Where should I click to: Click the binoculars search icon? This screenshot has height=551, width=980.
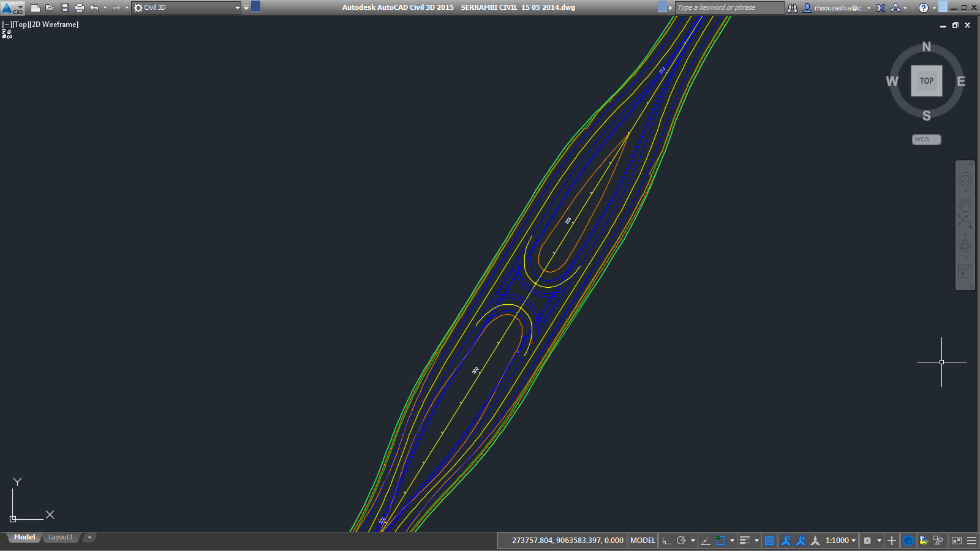(793, 8)
